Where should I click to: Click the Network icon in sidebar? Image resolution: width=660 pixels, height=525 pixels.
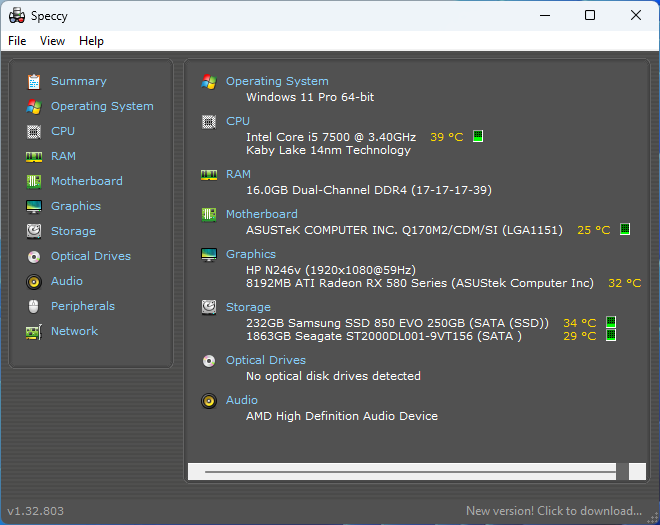[34, 331]
